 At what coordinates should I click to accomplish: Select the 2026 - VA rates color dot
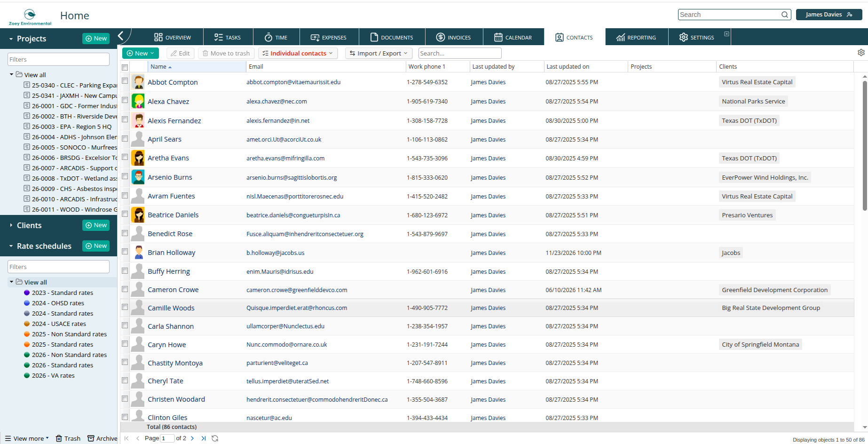(x=27, y=375)
